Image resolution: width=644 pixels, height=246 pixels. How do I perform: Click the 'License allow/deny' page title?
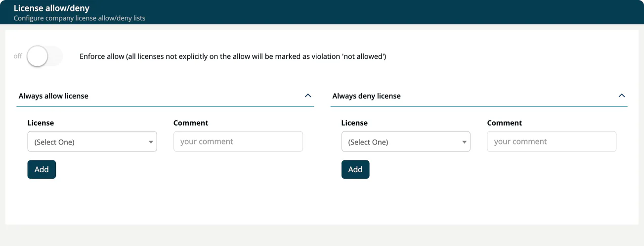point(51,8)
